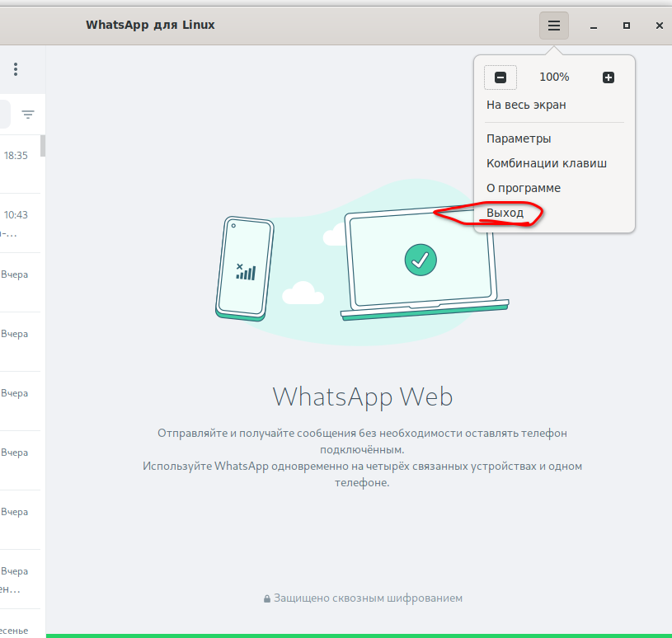Image resolution: width=672 pixels, height=638 pixels.
Task: Click the chat search field
Action: [4, 115]
